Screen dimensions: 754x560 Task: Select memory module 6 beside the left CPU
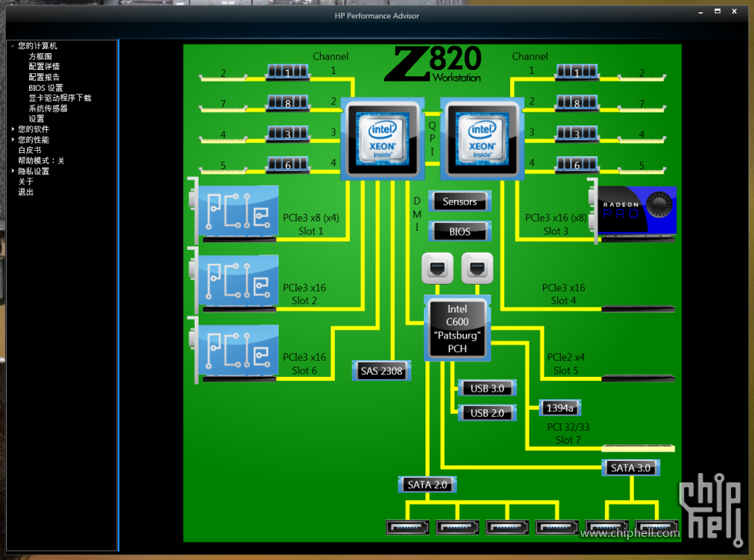pyautogui.click(x=288, y=165)
